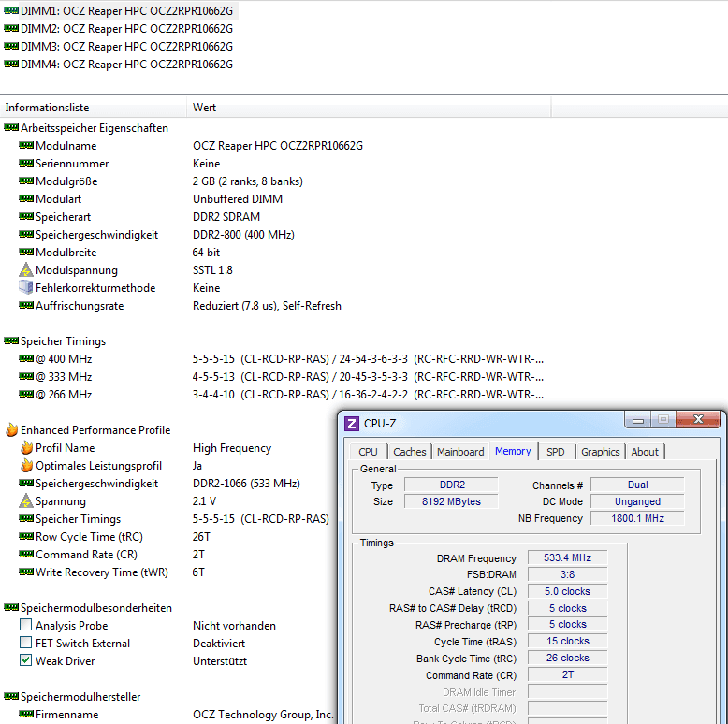Click the Modulgröße row icon

tap(26, 181)
